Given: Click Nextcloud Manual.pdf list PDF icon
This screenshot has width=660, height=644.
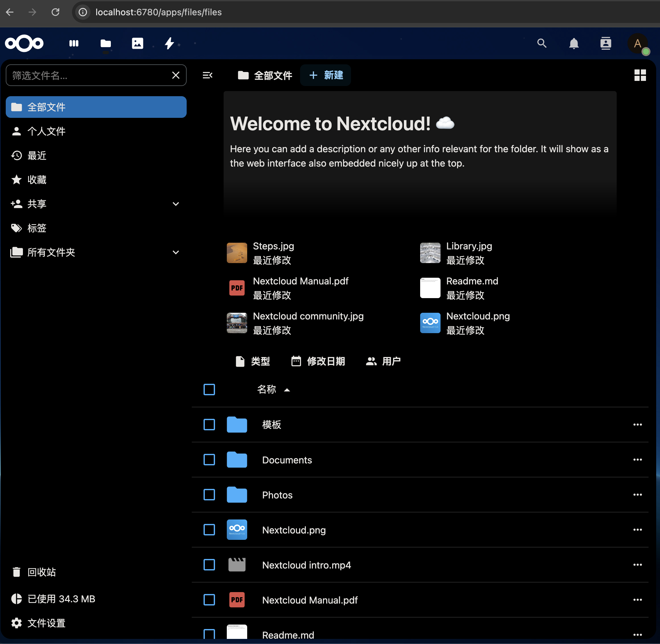Looking at the screenshot, I should [237, 600].
